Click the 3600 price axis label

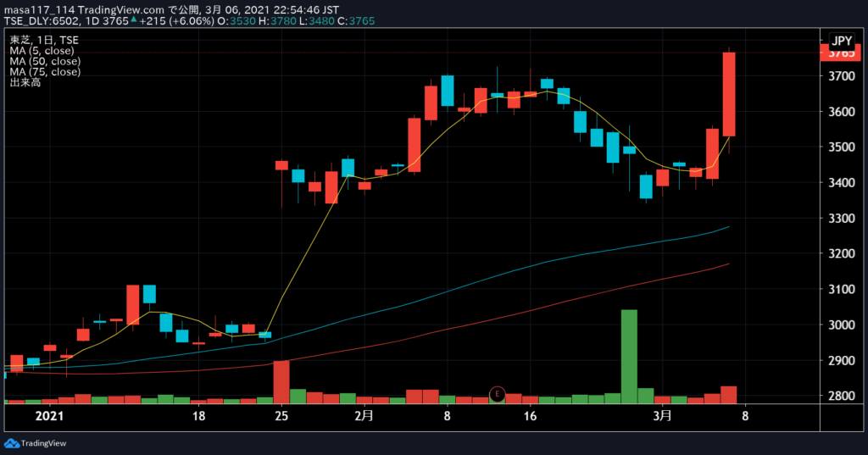tap(841, 112)
